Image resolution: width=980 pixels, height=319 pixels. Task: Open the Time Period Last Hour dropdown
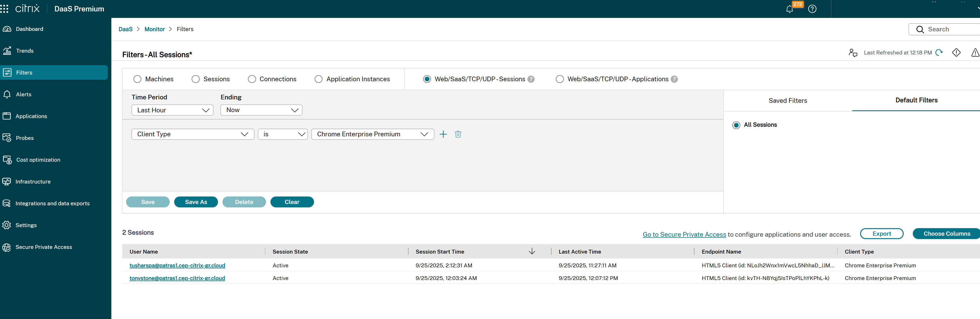(172, 110)
